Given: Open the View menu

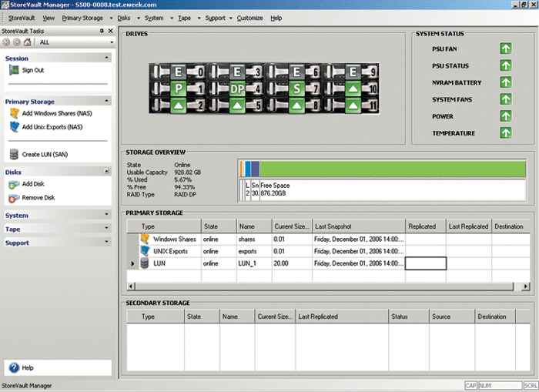Looking at the screenshot, I should point(49,18).
